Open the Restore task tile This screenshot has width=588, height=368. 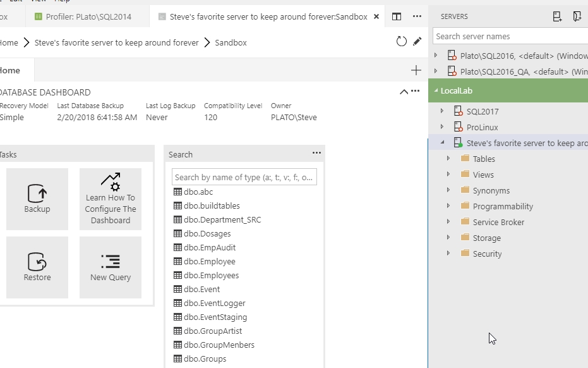point(37,267)
